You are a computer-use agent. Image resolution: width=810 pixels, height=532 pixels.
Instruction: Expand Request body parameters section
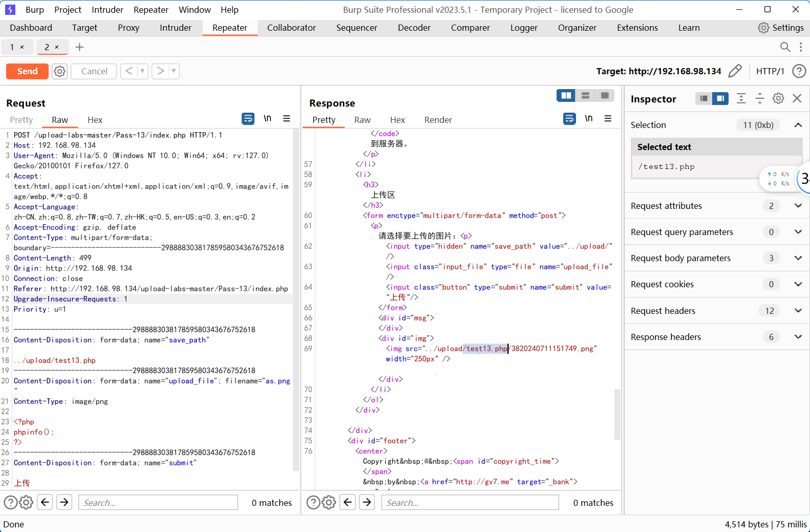798,258
